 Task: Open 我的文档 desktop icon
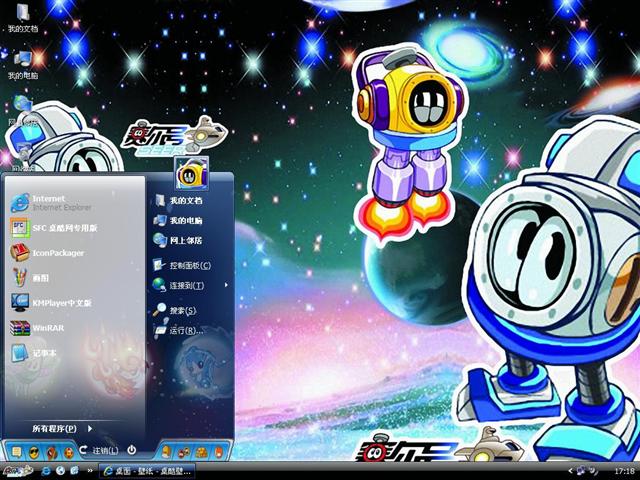[x=22, y=18]
